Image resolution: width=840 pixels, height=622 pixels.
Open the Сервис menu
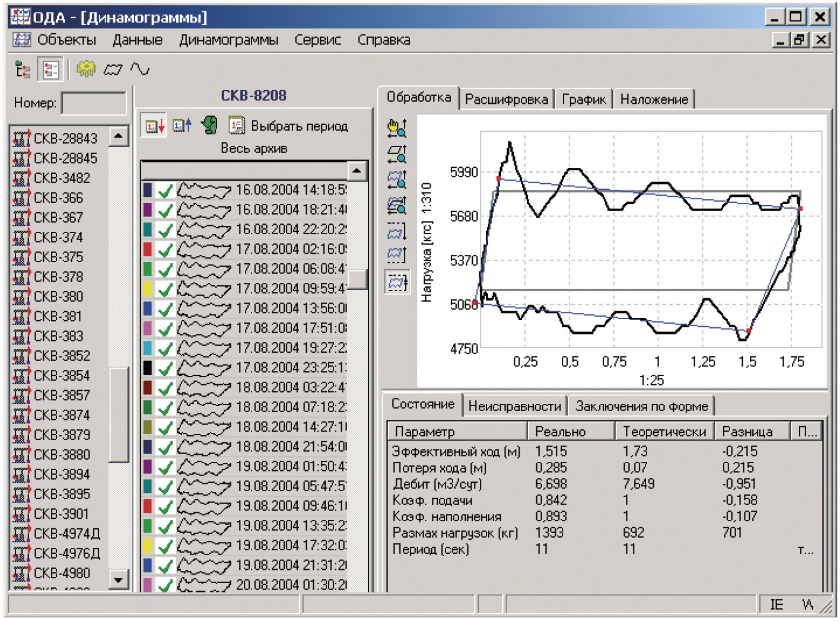point(318,40)
